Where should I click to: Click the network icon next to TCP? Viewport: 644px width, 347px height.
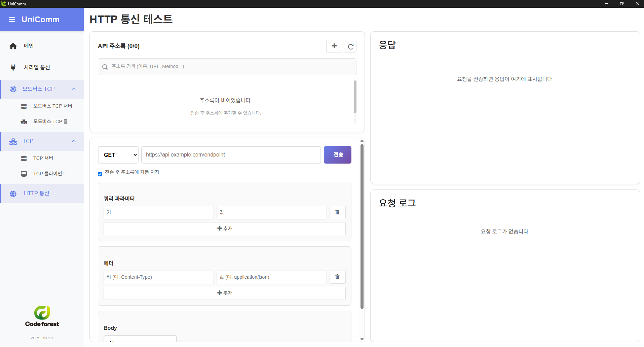(13, 142)
